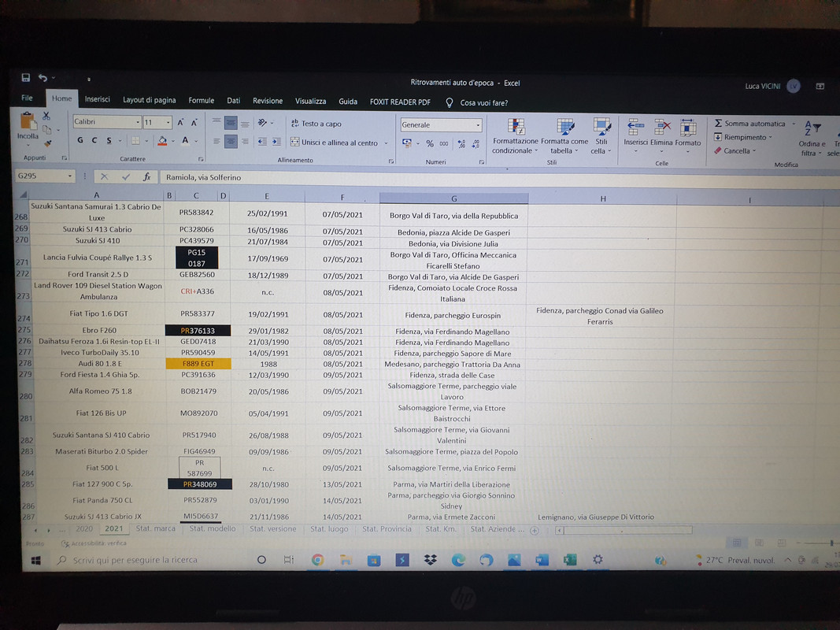The height and width of the screenshot is (630, 840).
Task: Toggle right horizontal alignment
Action: [245, 142]
